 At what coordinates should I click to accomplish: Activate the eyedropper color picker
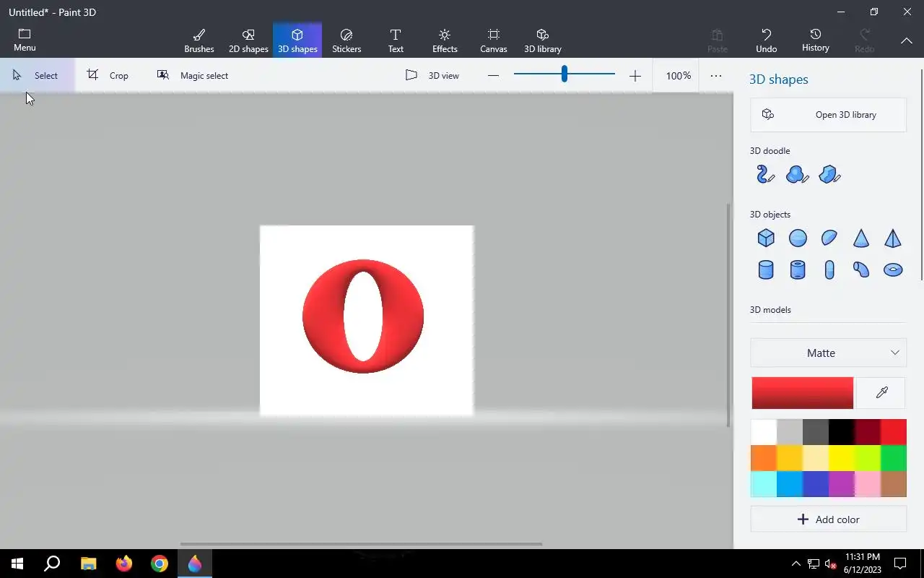(x=881, y=393)
